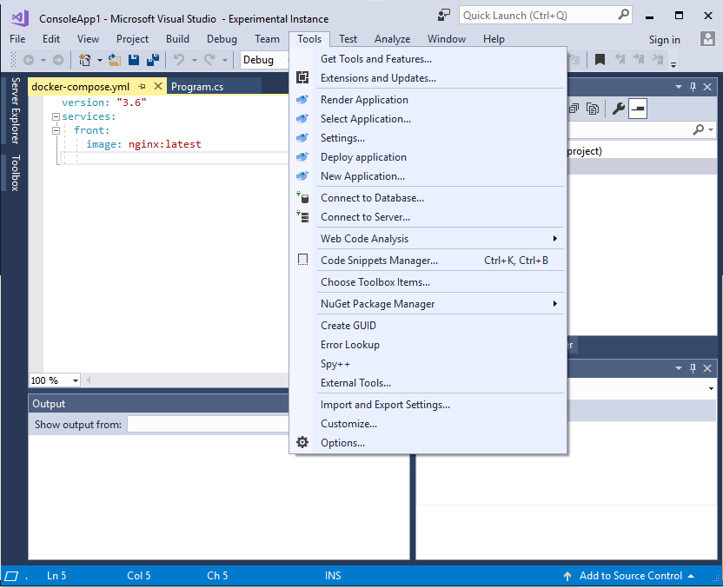This screenshot has height=588, width=723.
Task: Open the Debug configuration dropdown
Action: (264, 60)
